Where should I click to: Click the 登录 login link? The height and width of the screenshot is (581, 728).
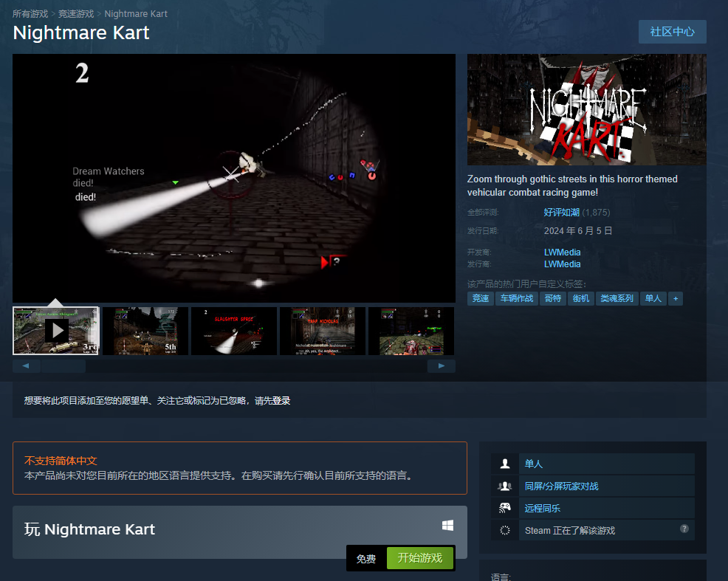(281, 400)
